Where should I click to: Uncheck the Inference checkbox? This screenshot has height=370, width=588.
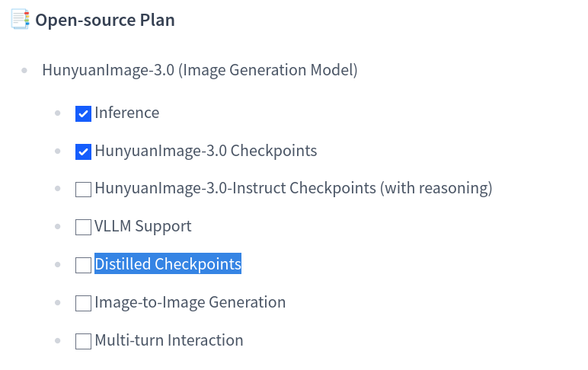[x=83, y=114]
